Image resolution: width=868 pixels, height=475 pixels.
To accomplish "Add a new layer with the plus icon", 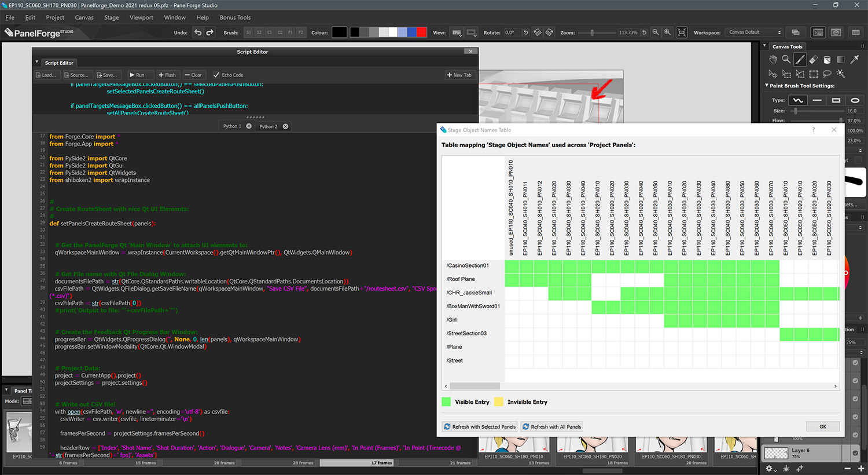I will pos(860,468).
